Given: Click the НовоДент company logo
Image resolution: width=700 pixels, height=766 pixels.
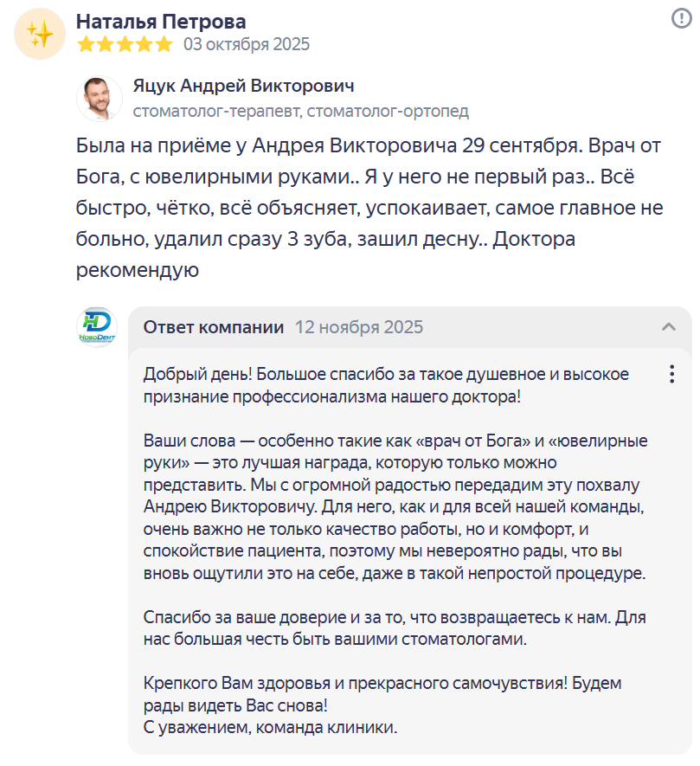Looking at the screenshot, I should [x=94, y=327].
